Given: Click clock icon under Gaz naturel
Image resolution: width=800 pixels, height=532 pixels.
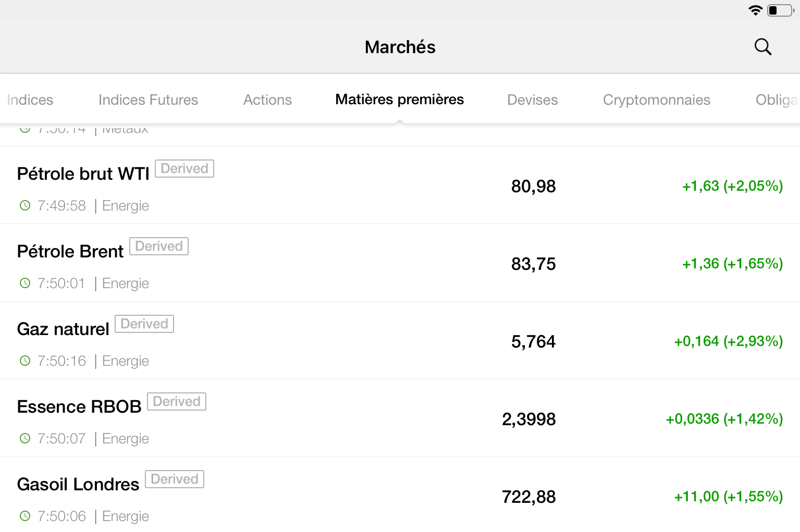Looking at the screenshot, I should point(25,361).
